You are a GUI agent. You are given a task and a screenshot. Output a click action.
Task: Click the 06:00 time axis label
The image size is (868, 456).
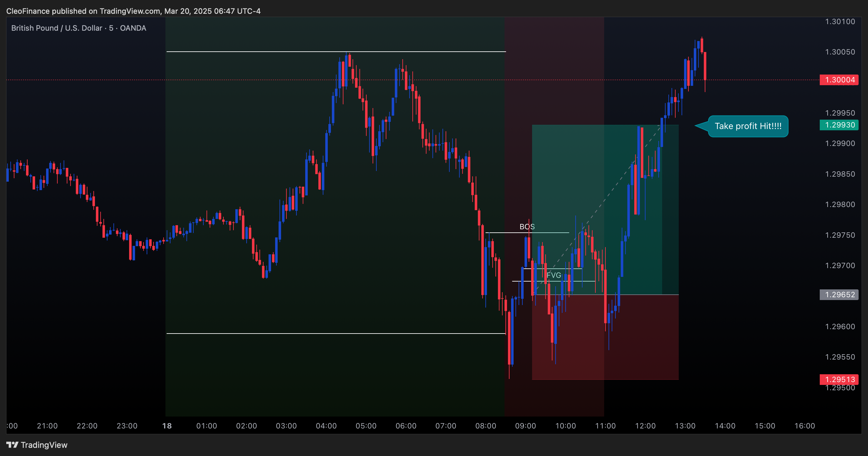(x=406, y=426)
